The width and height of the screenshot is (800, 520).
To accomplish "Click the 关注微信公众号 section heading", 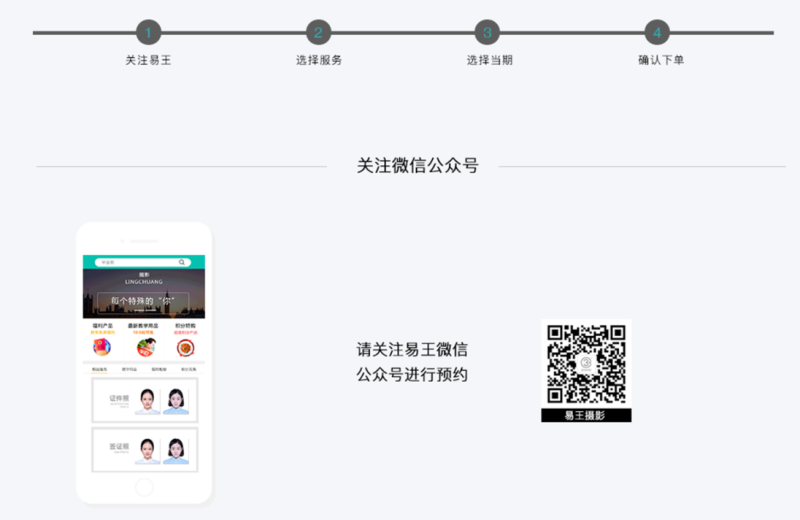I will tap(417, 166).
